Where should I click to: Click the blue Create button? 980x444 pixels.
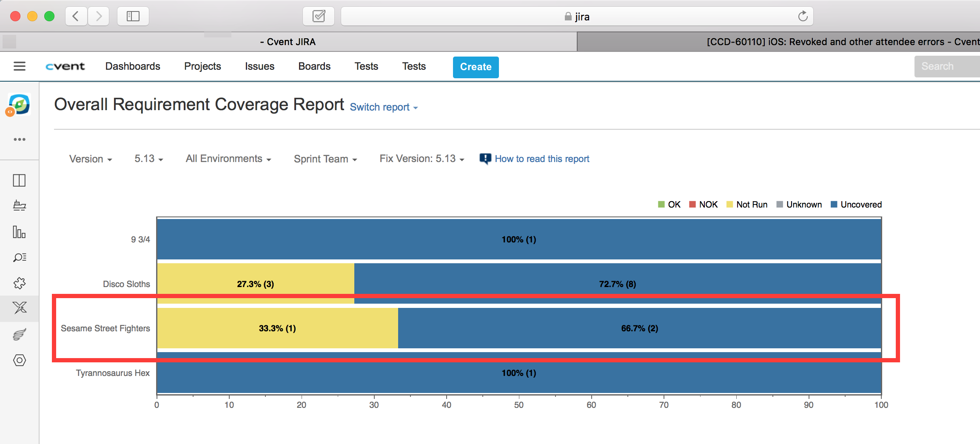[x=476, y=67]
